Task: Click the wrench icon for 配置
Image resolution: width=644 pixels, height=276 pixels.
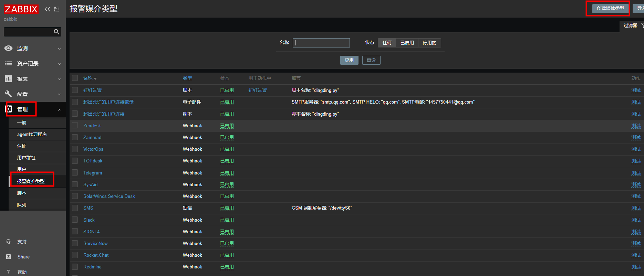Action: tap(9, 94)
